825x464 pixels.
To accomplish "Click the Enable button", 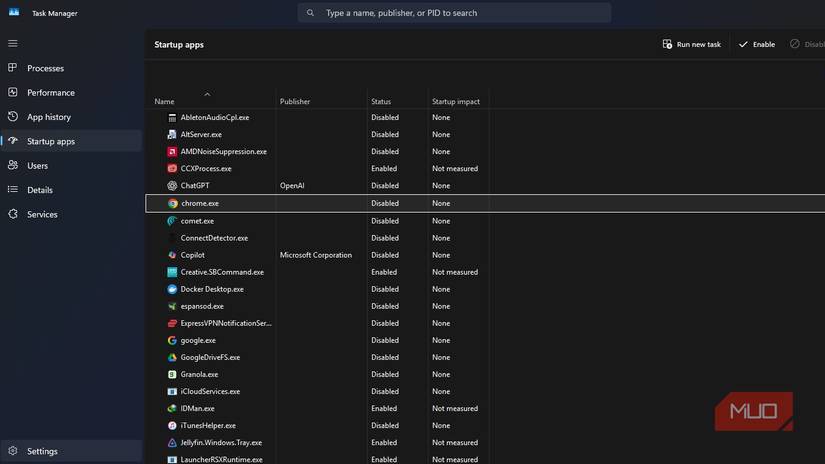I will click(x=757, y=44).
